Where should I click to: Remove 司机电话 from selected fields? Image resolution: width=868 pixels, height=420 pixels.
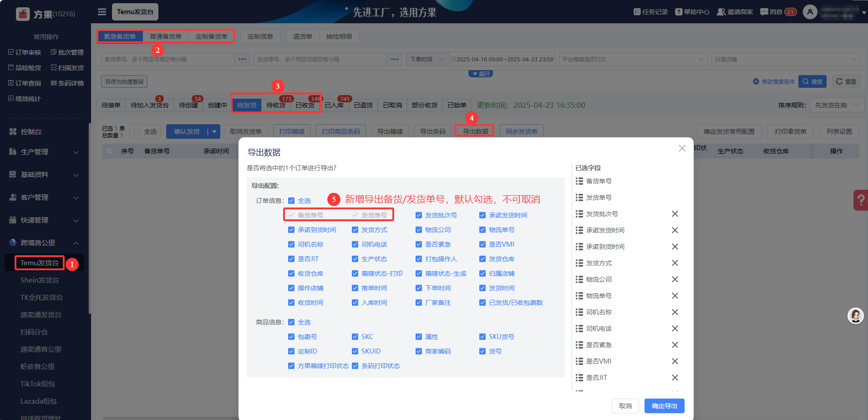click(675, 329)
